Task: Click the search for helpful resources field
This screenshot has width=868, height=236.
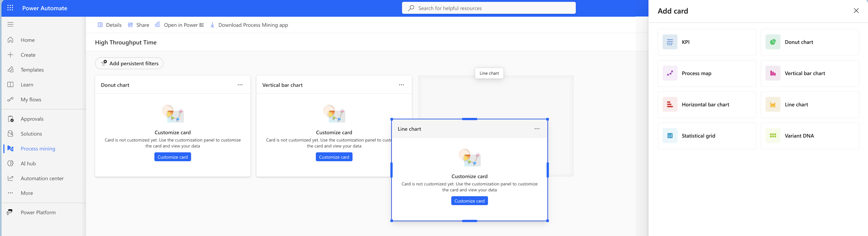Action: [489, 8]
